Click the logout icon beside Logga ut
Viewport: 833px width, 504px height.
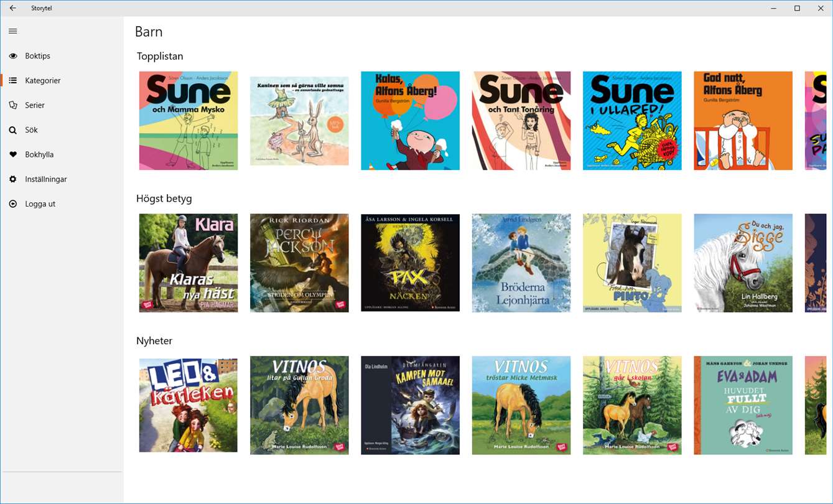click(13, 204)
